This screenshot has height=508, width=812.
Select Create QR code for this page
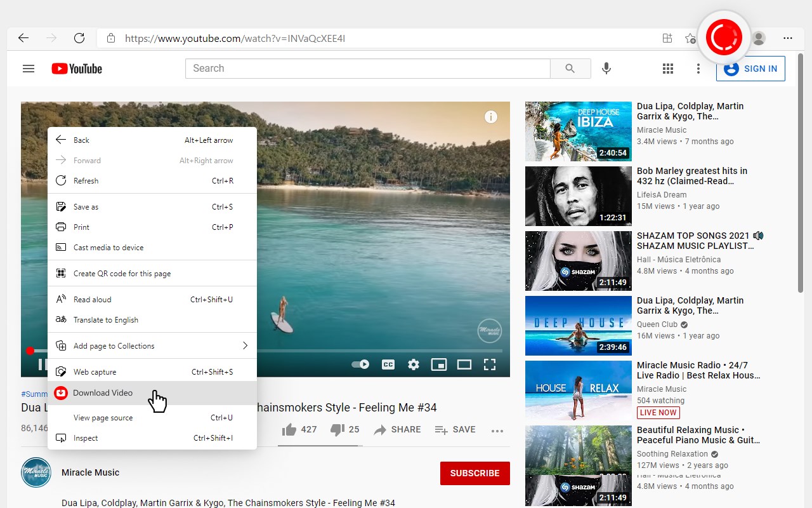click(x=152, y=274)
